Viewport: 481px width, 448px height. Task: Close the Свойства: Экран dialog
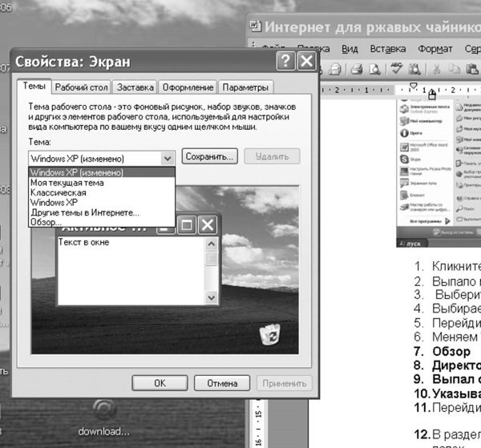(306, 62)
